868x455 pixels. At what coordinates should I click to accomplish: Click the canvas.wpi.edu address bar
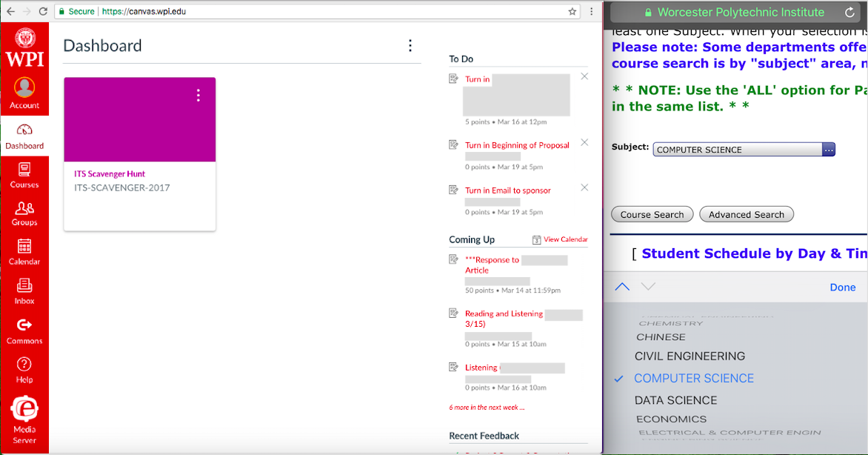[x=317, y=11]
